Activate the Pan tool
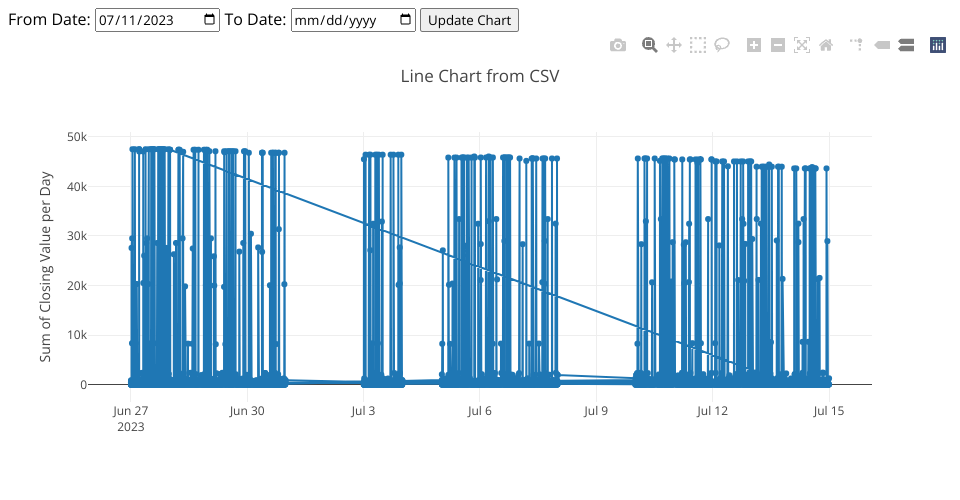 point(674,45)
